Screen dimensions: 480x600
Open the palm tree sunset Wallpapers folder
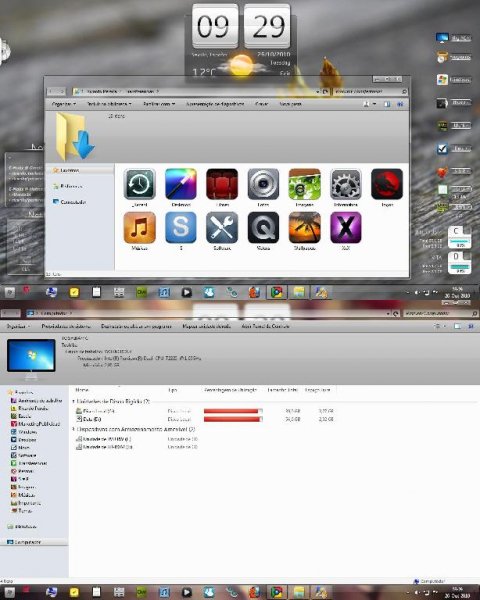(x=304, y=228)
